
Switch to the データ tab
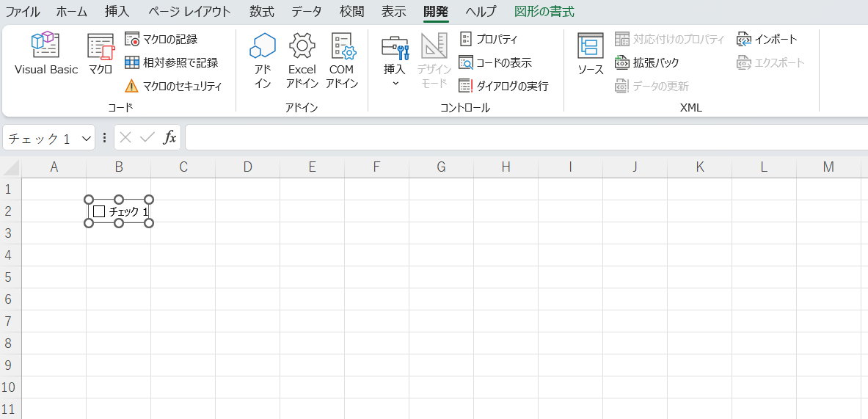pyautogui.click(x=306, y=11)
